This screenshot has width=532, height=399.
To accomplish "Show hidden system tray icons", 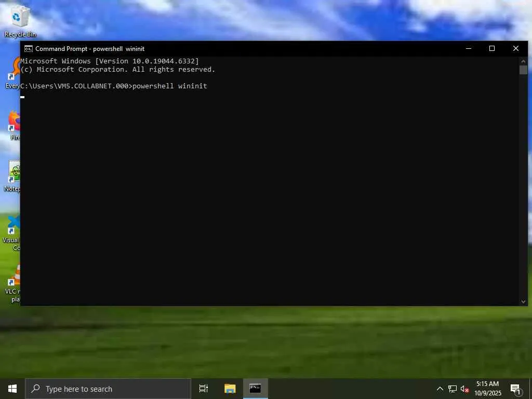I will coord(440,389).
